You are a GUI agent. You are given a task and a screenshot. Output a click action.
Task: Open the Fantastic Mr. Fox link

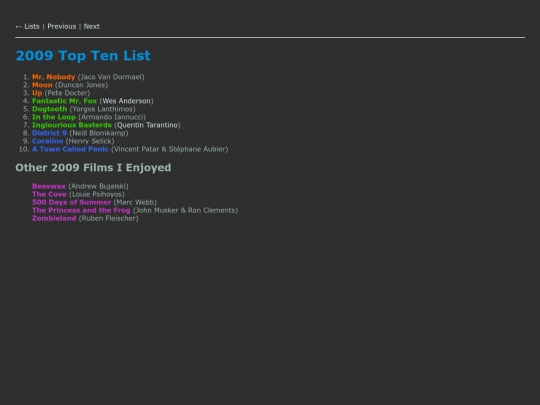[x=64, y=101]
